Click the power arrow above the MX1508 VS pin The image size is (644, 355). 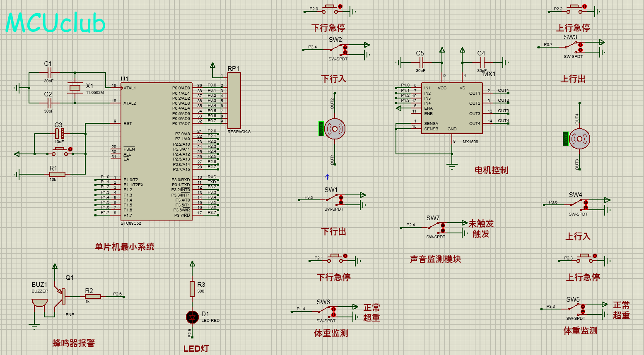point(462,50)
